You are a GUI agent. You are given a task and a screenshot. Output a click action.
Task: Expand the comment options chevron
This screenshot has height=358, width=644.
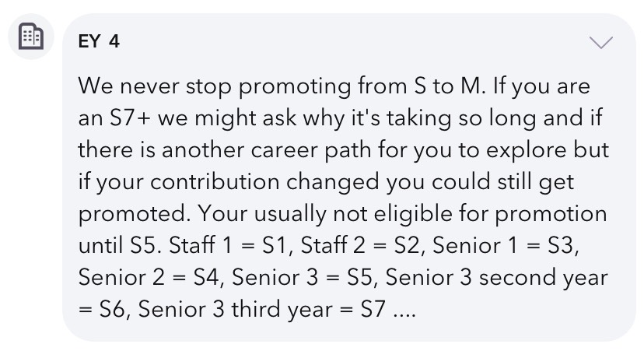pos(601,41)
